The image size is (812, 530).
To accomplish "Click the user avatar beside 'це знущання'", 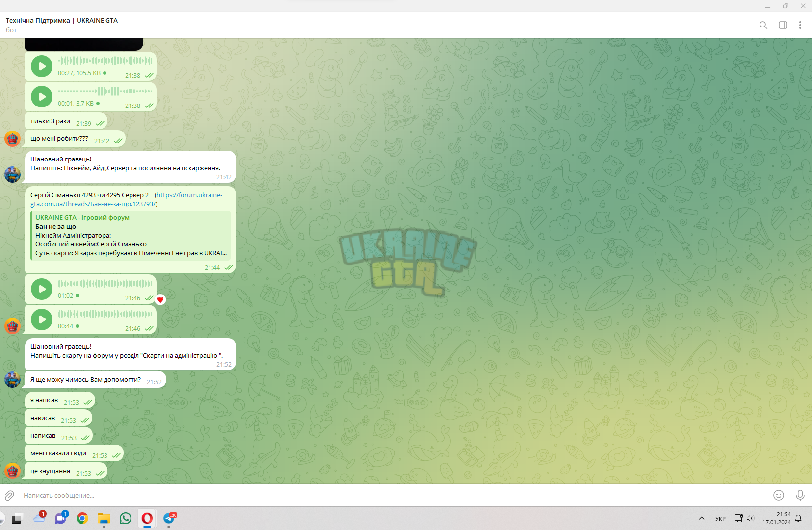I will pyautogui.click(x=12, y=471).
